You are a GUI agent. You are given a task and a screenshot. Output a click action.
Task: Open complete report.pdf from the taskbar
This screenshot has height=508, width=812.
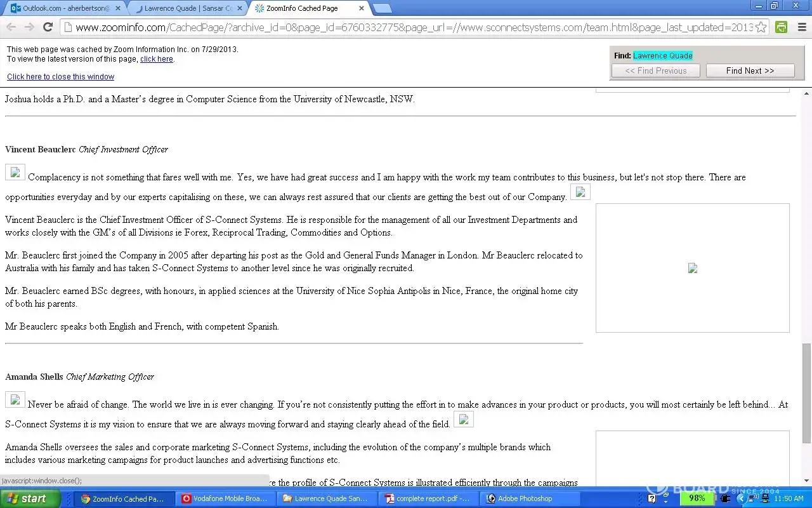point(429,498)
